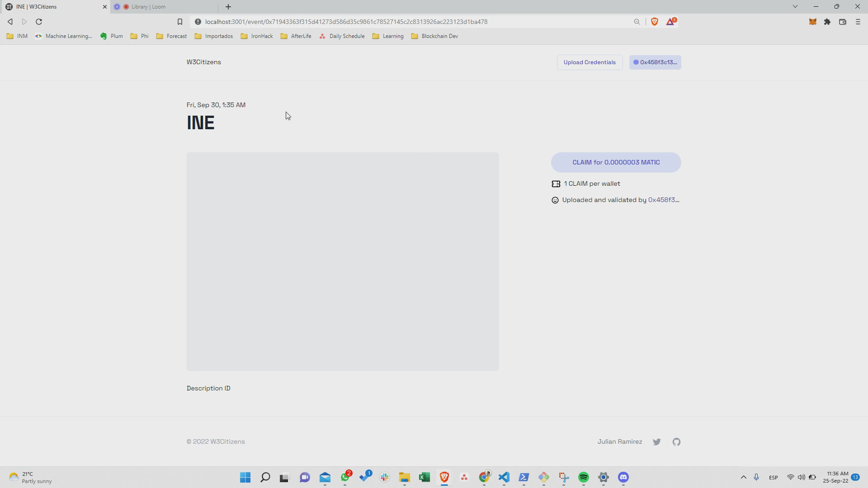Click the 1 CLAIM per wallet text
This screenshot has width=868, height=488.
tap(592, 183)
